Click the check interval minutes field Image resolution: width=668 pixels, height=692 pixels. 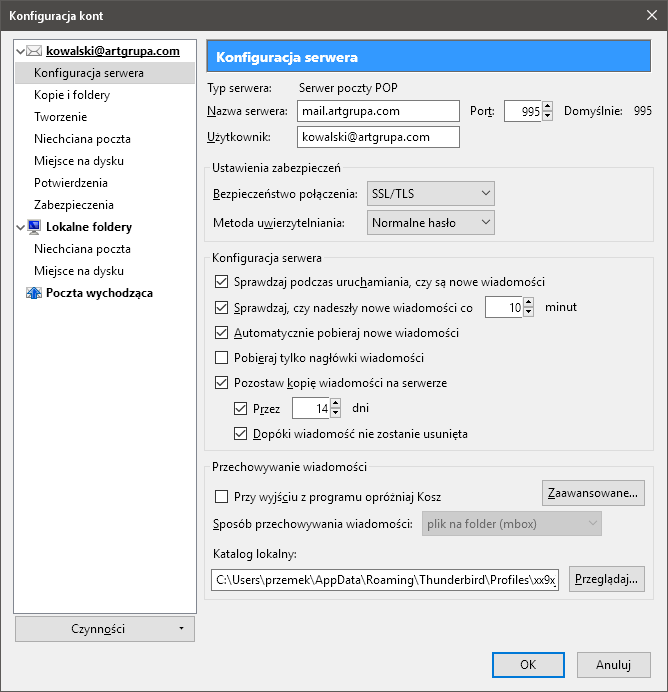coord(504,307)
